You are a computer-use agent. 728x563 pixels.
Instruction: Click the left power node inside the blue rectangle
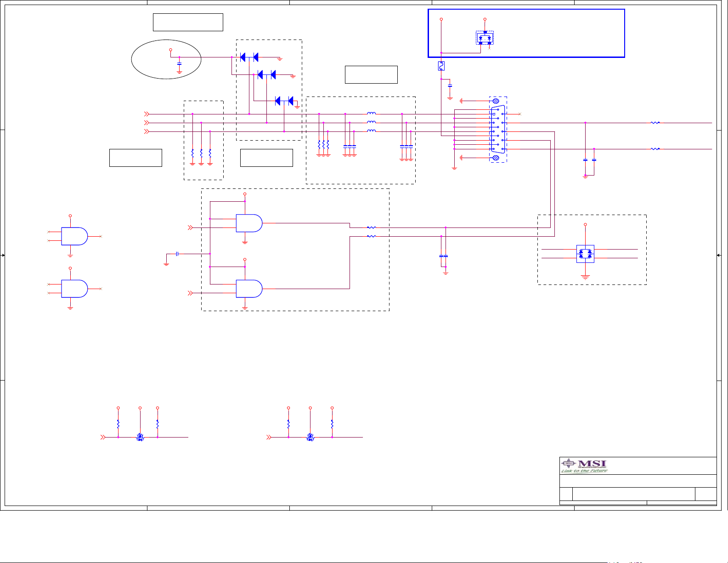(441, 20)
